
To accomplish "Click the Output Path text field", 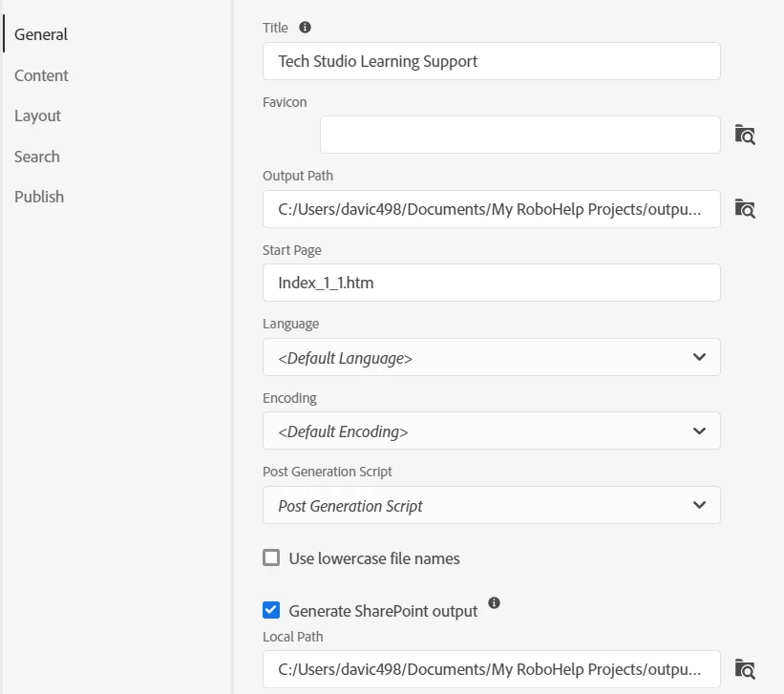I will pos(491,209).
